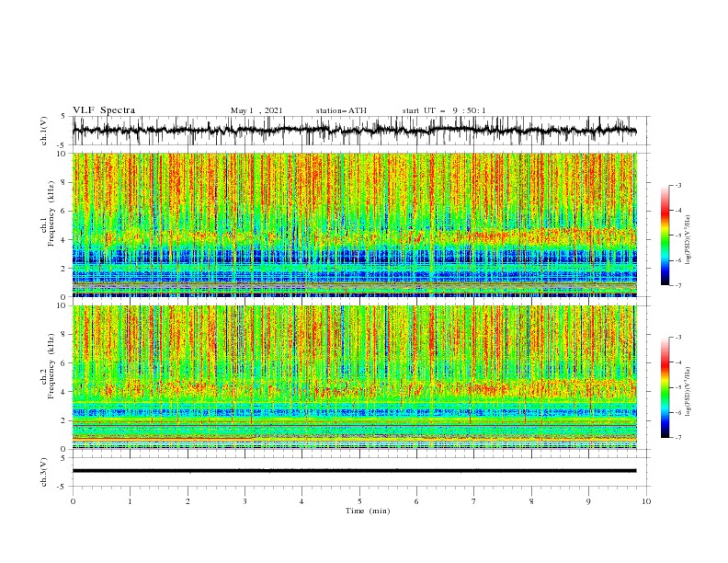The height and width of the screenshot is (563, 728).
Task: Click the ch.2 Frequency (kHz) axis label
Action: (x=48, y=366)
